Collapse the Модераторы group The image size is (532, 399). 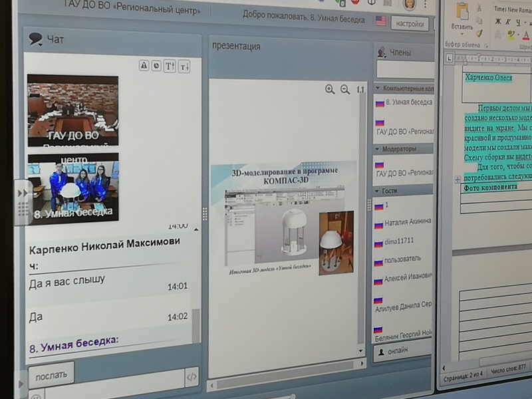click(378, 149)
